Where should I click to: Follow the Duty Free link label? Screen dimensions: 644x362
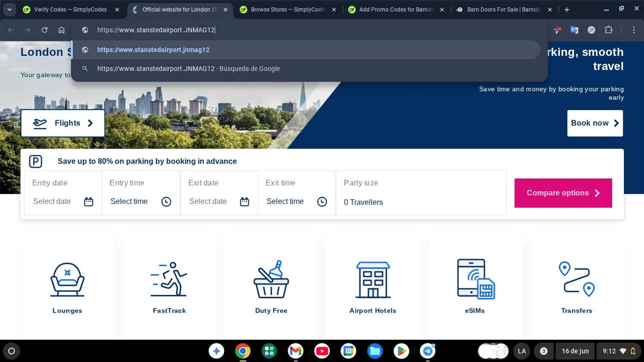(x=271, y=310)
